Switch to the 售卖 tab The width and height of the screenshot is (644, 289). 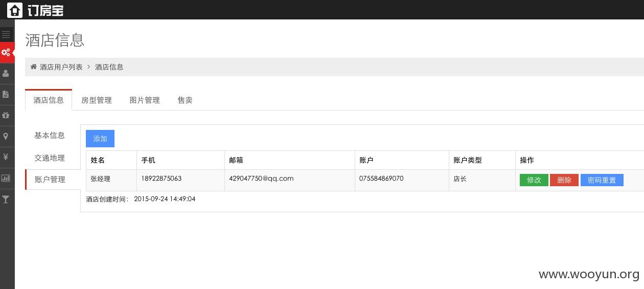point(185,100)
